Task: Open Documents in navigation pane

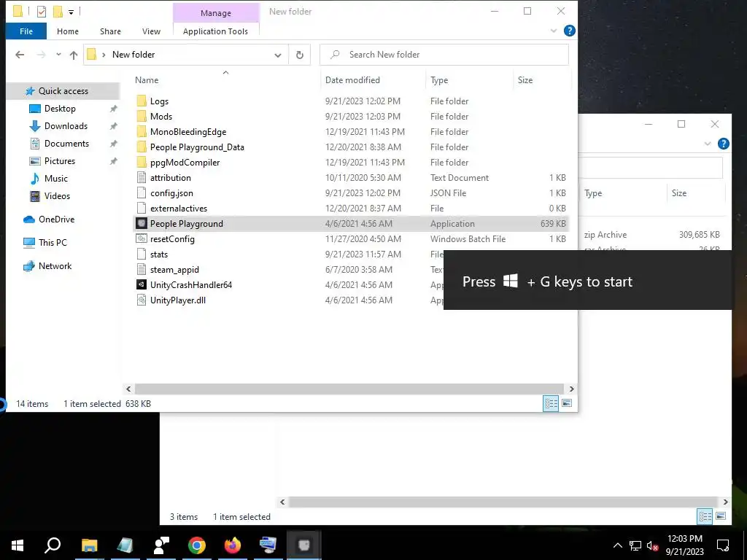Action: [x=66, y=144]
